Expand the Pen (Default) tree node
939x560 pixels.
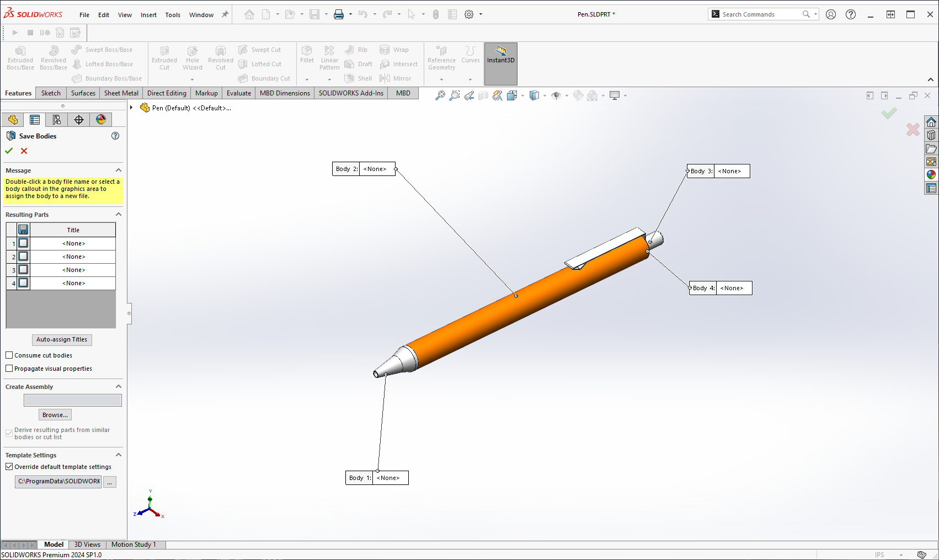131,108
